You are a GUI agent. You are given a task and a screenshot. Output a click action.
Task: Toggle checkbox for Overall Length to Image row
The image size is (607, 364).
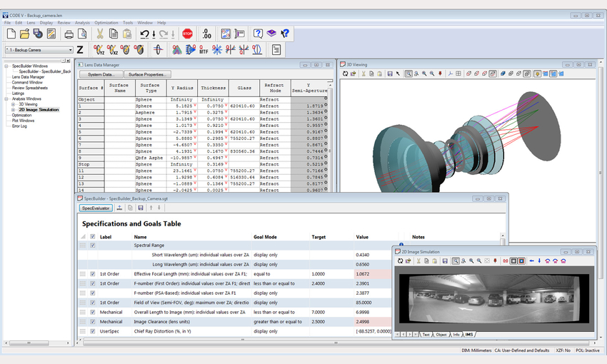pyautogui.click(x=91, y=312)
